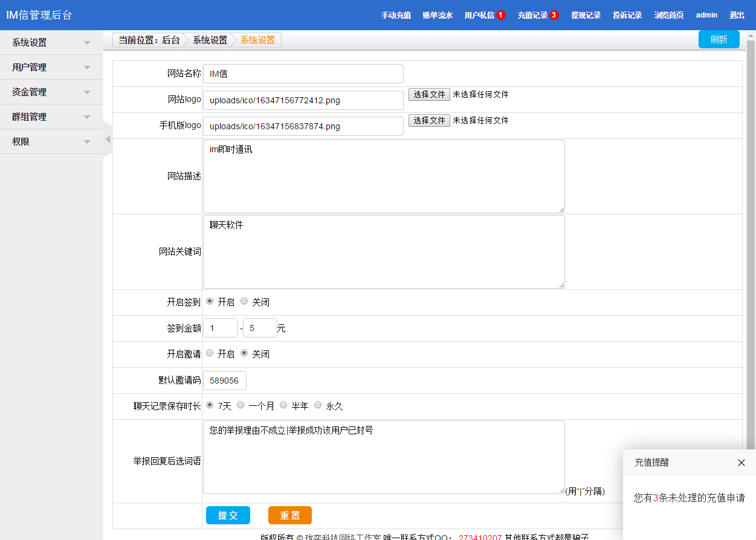Click the 默认邀请码 input field
The height and width of the screenshot is (540, 756).
(224, 381)
